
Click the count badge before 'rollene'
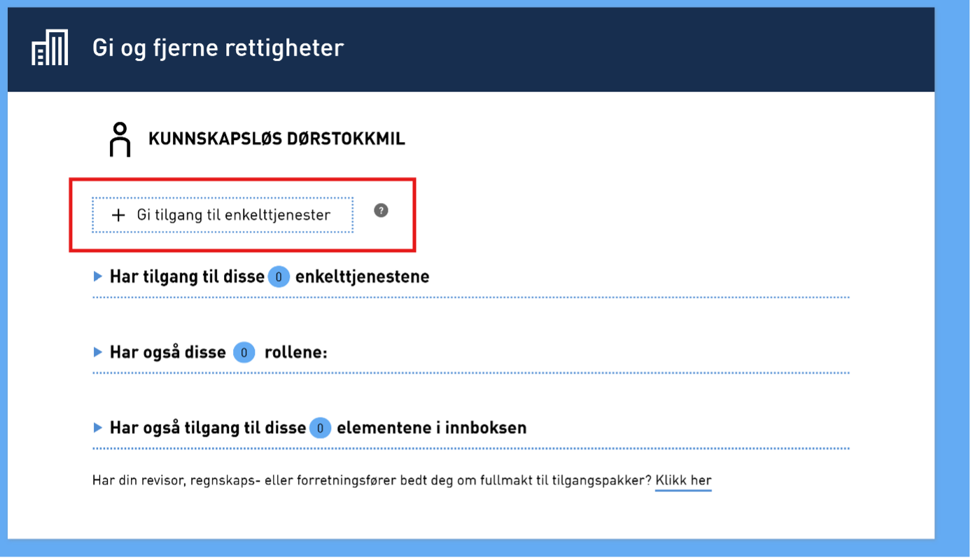click(x=244, y=353)
